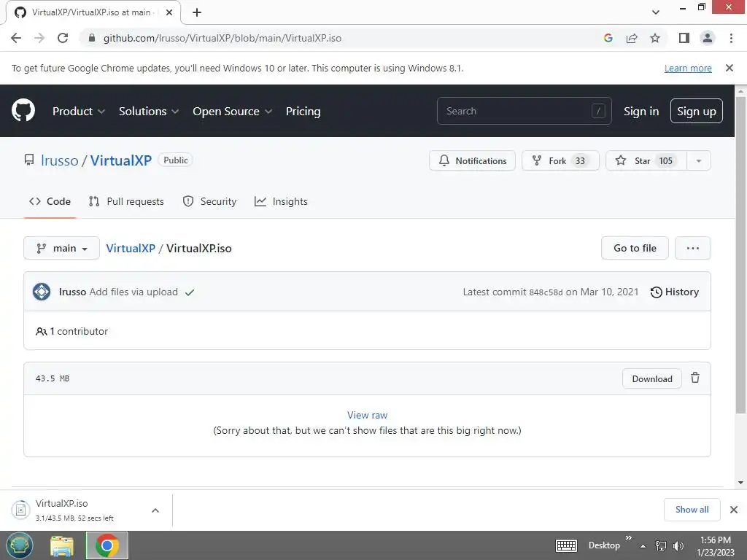Click Show all downloads
The height and width of the screenshot is (560, 747).
pos(692,510)
